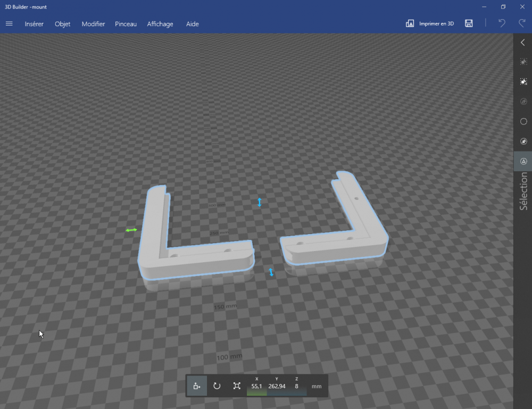Open the hamburger navigation menu
The width and height of the screenshot is (532, 409).
coord(9,24)
